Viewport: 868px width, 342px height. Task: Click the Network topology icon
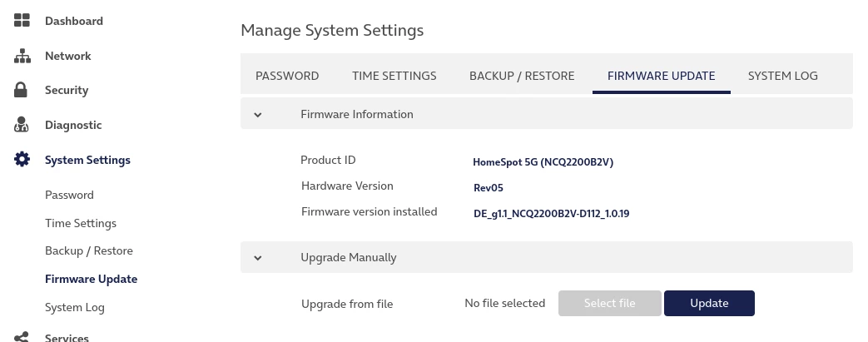22,56
